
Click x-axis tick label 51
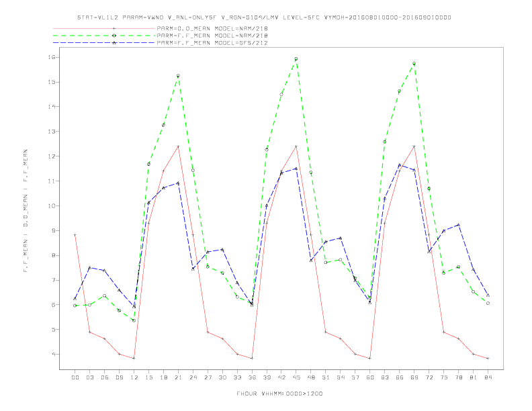326,377
